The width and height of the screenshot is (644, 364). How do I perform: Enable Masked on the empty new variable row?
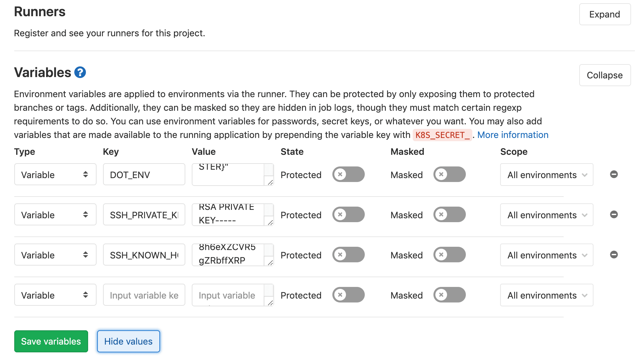449,295
